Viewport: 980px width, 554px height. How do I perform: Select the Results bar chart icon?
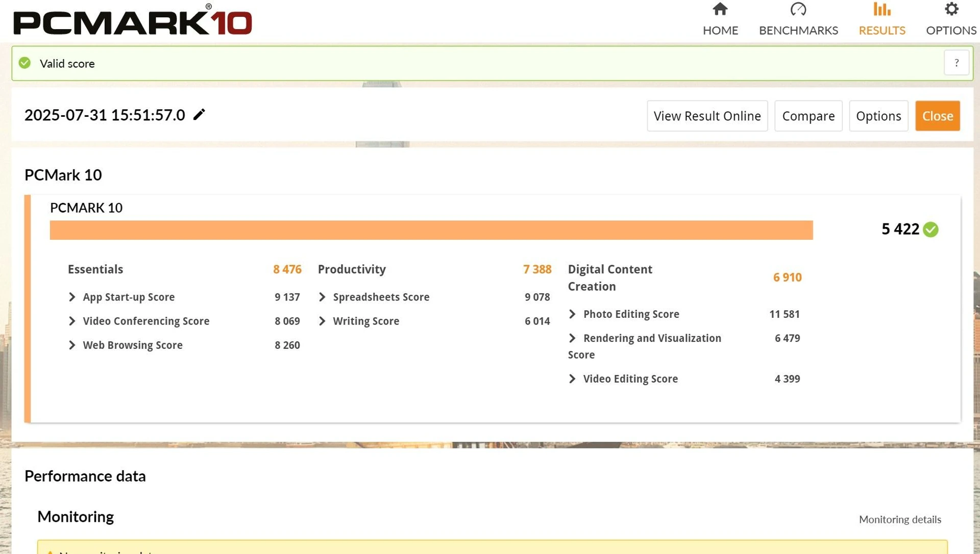tap(881, 9)
